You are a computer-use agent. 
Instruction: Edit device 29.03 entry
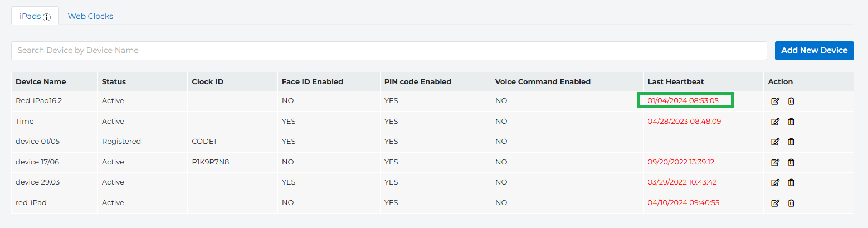point(774,182)
